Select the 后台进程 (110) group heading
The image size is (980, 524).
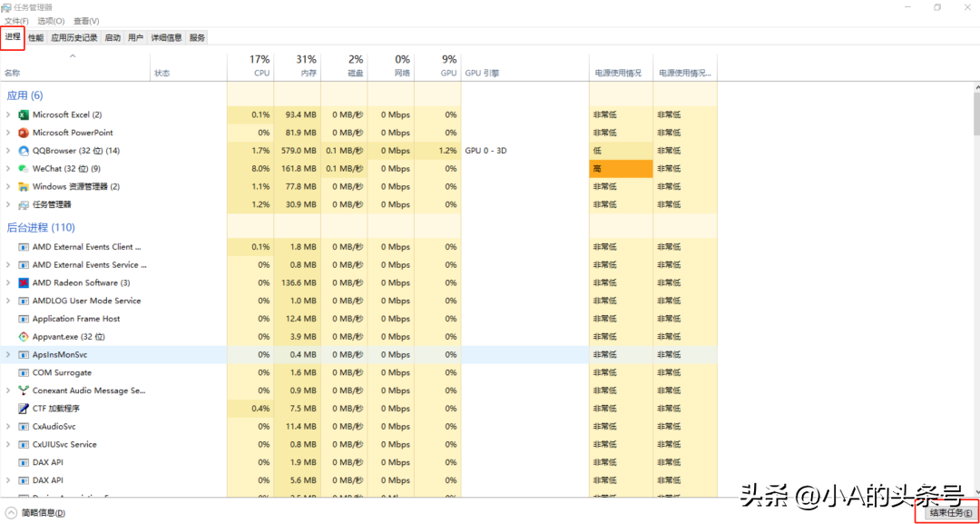[x=41, y=228]
